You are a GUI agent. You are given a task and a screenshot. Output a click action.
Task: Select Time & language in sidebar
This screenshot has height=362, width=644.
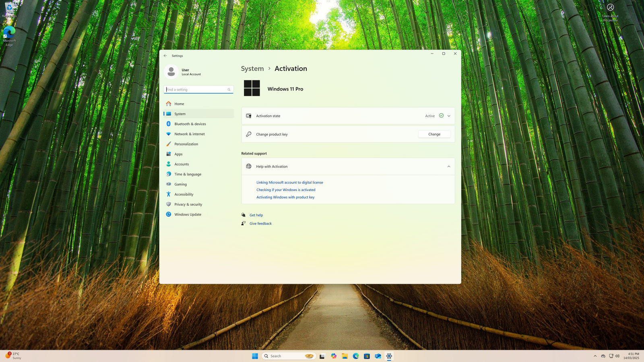pyautogui.click(x=188, y=174)
